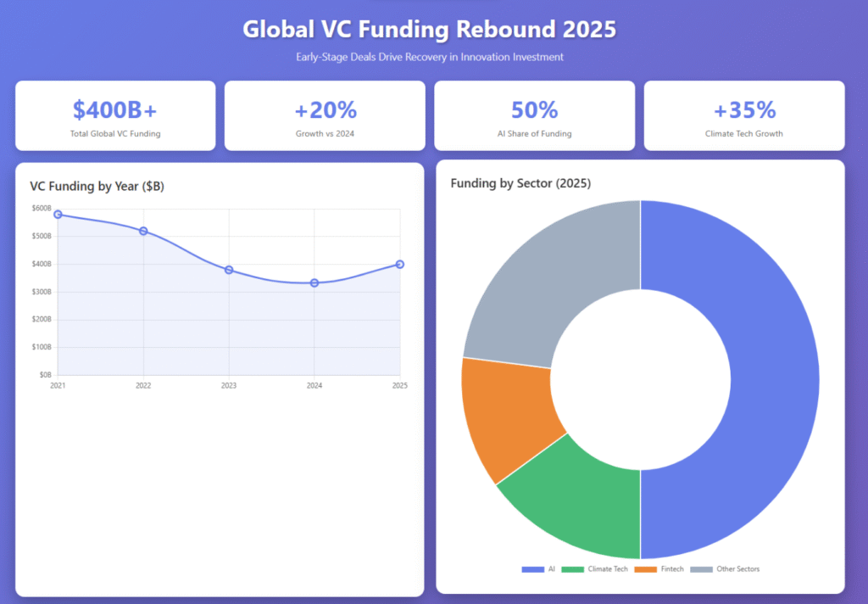Screen dimensions: 868x604
Task: Select the AI legend marker
Action: pos(532,569)
